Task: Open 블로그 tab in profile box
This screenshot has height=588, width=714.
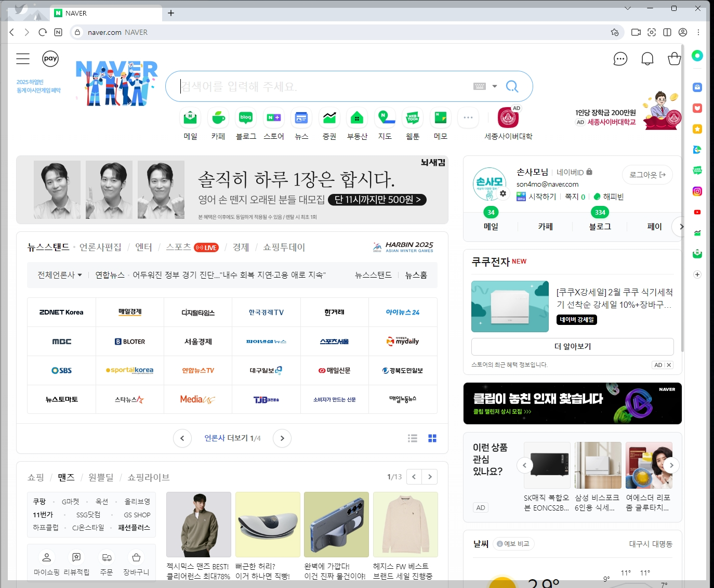Action: point(600,227)
